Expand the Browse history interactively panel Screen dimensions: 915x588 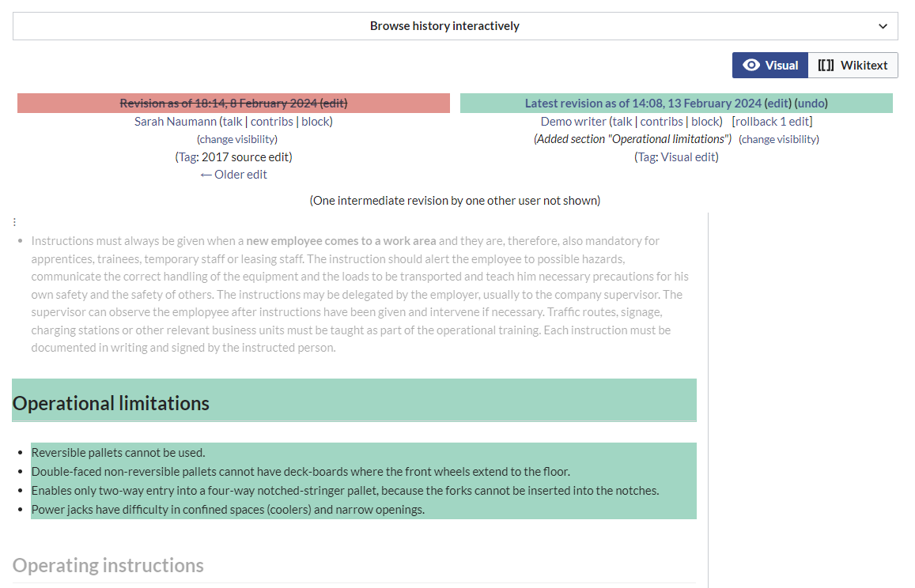444,26
